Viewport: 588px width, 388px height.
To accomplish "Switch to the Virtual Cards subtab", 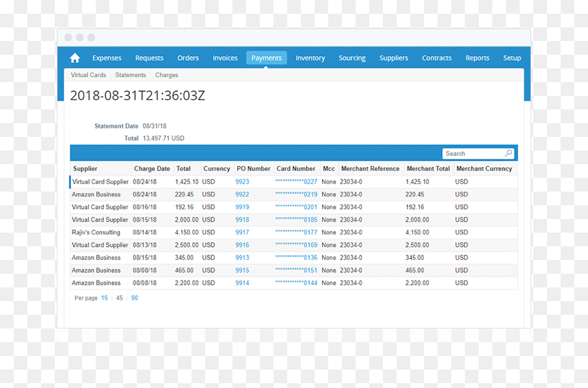I will (88, 75).
